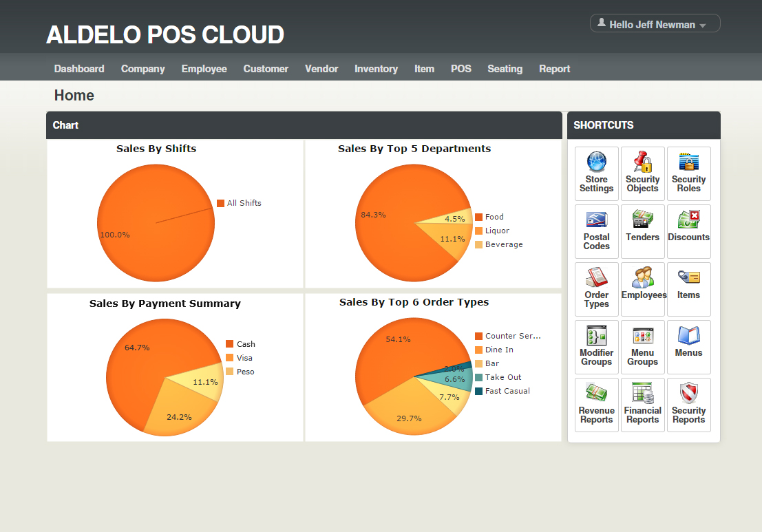This screenshot has width=762, height=532.
Task: Click the ALDELO POS CLOUD logo title
Action: tap(165, 34)
